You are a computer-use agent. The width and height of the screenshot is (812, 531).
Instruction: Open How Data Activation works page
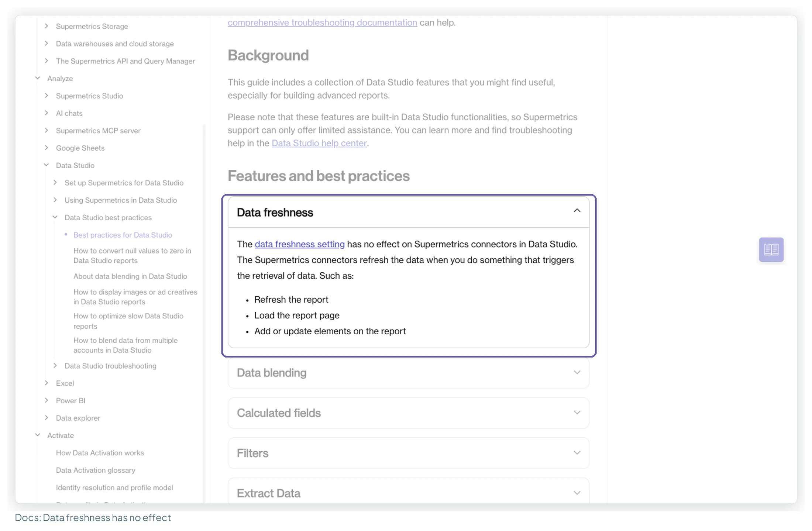pyautogui.click(x=100, y=452)
